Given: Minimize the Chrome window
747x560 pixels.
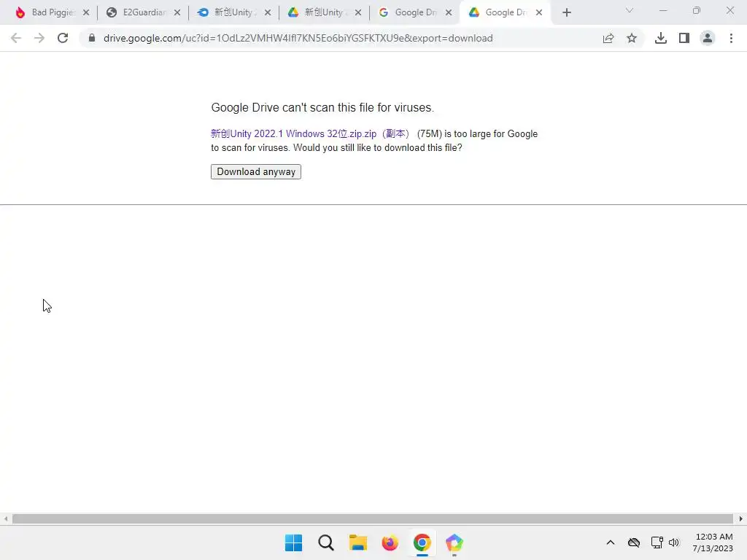Looking at the screenshot, I should tap(663, 10).
